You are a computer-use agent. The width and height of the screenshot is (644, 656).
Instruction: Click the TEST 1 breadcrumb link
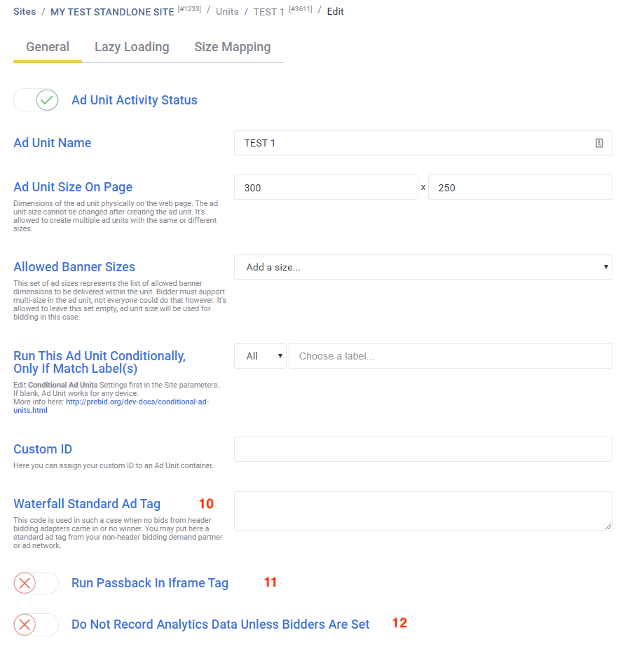pyautogui.click(x=269, y=12)
